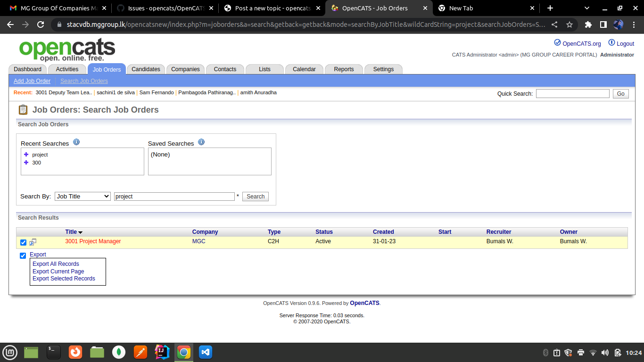Click the Recent Searches info icon
The image size is (644, 362).
click(76, 142)
